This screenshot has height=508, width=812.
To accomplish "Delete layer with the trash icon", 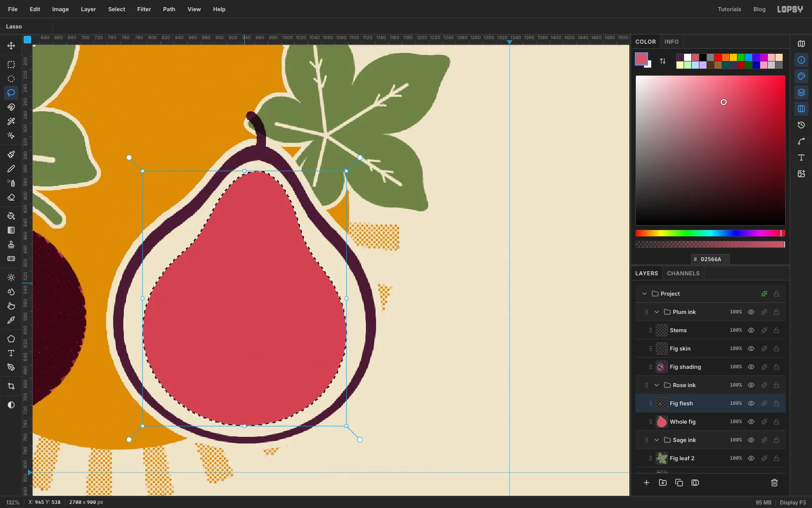I will click(x=774, y=483).
